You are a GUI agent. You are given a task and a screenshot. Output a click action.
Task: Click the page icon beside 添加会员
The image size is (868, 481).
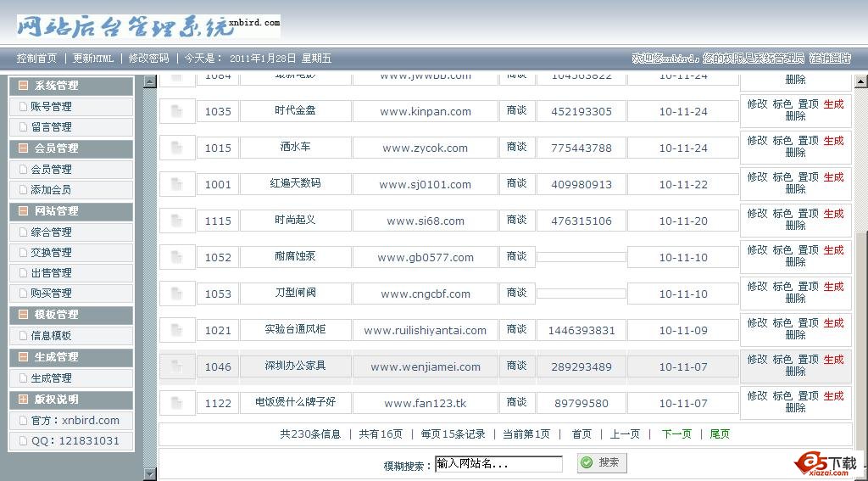click(22, 190)
